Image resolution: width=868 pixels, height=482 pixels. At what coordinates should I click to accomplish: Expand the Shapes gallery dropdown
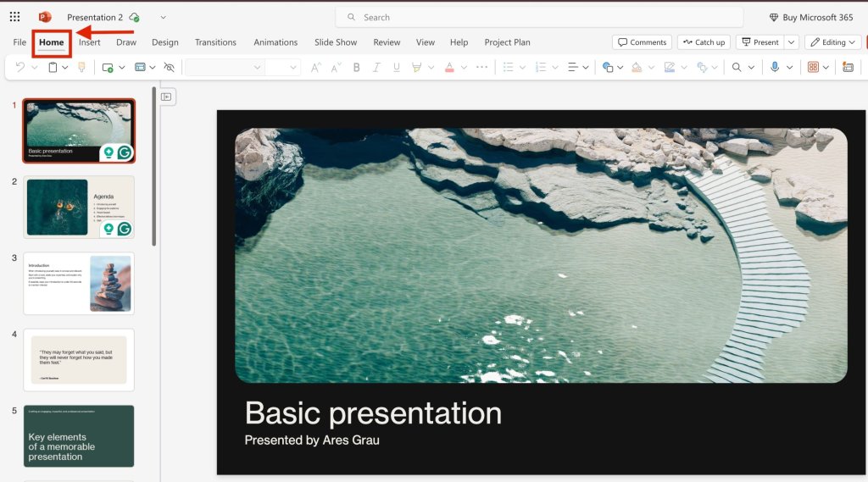tap(620, 67)
